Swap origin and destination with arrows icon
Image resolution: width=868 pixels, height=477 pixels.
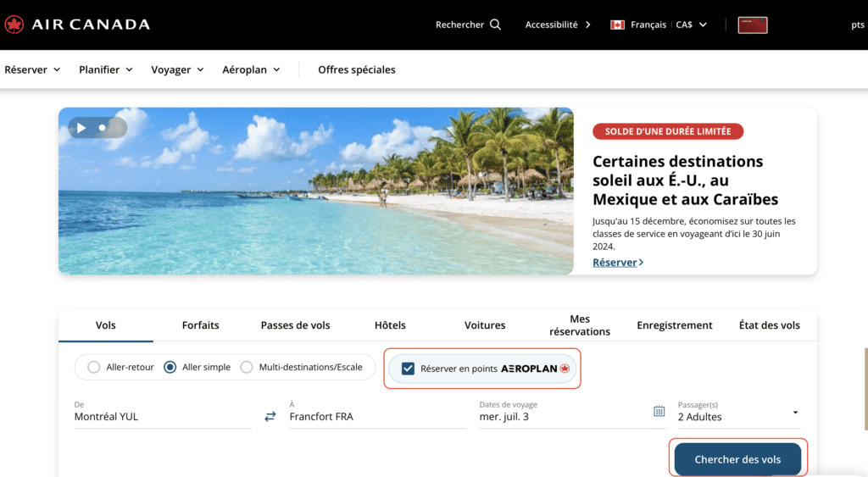pyautogui.click(x=270, y=416)
